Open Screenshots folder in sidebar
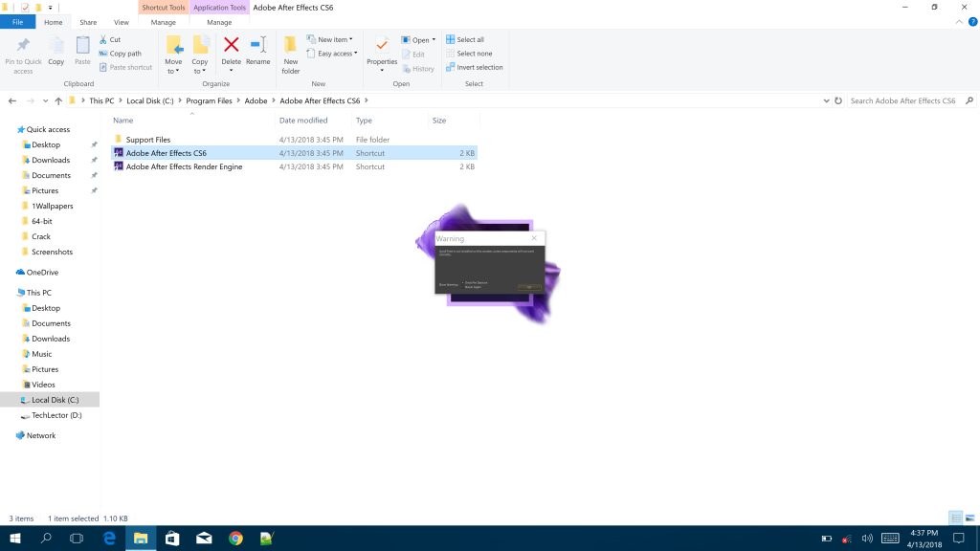 (52, 252)
